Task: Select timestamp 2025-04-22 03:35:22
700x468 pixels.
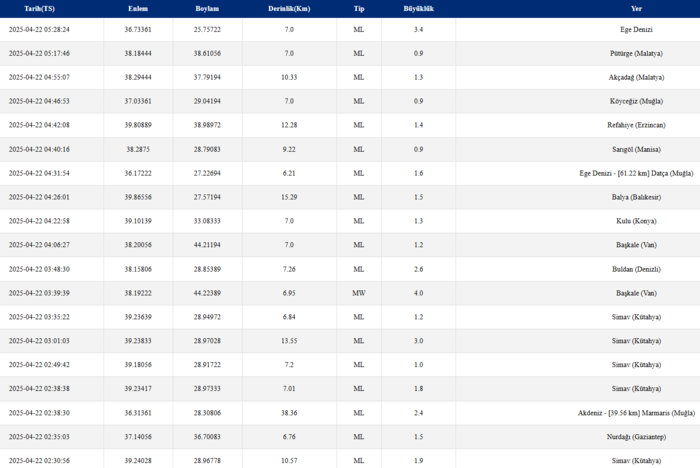Action: [39, 317]
